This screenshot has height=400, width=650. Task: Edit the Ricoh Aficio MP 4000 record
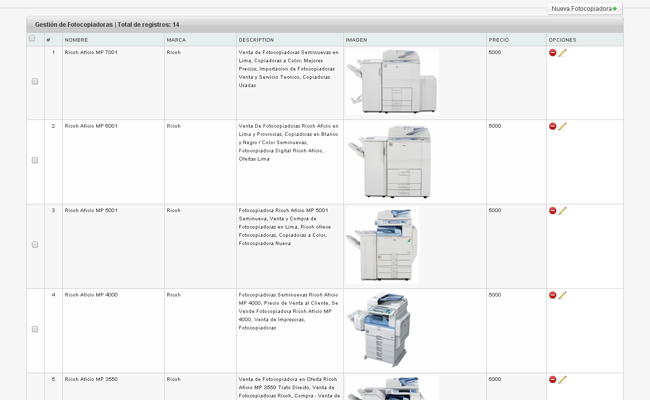563,295
